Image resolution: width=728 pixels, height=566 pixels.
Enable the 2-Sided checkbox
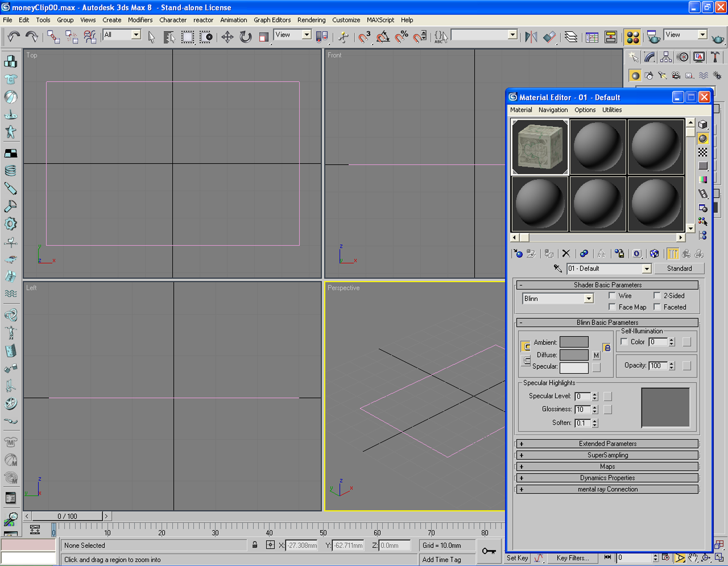657,295
